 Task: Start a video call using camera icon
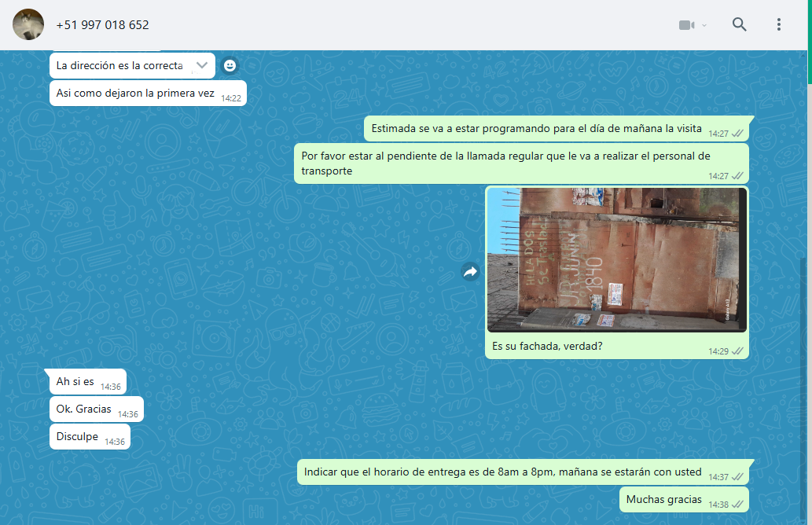(x=686, y=25)
